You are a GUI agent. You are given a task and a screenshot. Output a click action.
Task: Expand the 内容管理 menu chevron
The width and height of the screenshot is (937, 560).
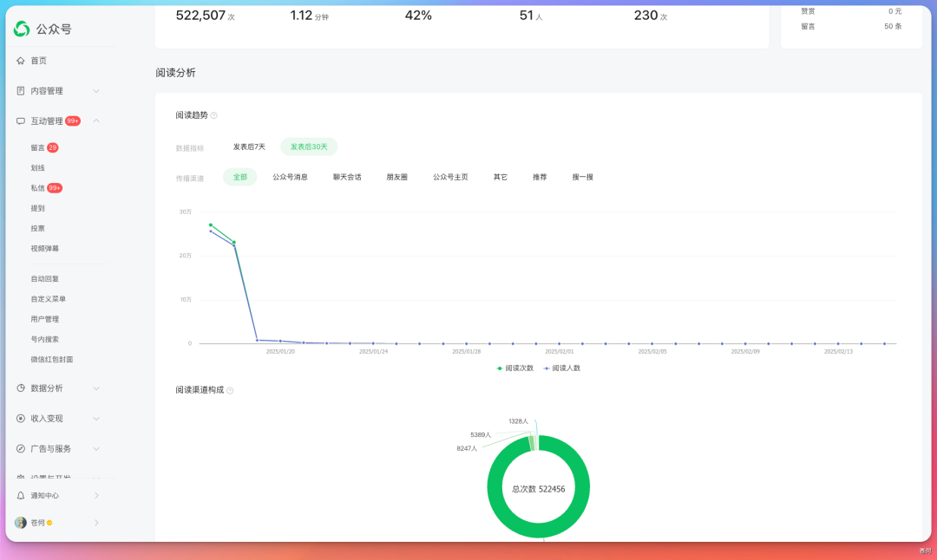coord(96,91)
